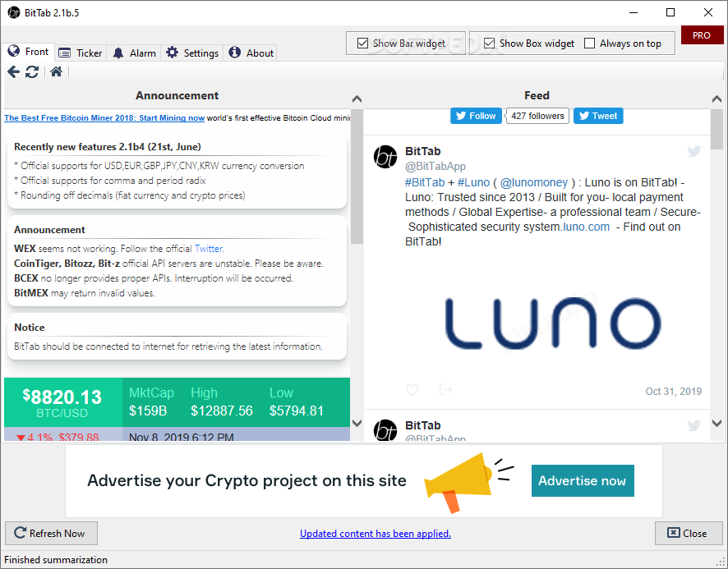
Task: Click BitTab avatar in second tweet
Action: pyautogui.click(x=385, y=429)
